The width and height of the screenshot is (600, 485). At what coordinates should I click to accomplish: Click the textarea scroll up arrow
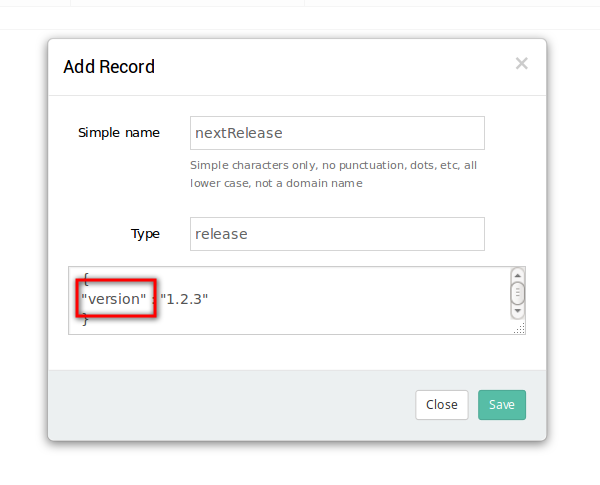tap(517, 275)
